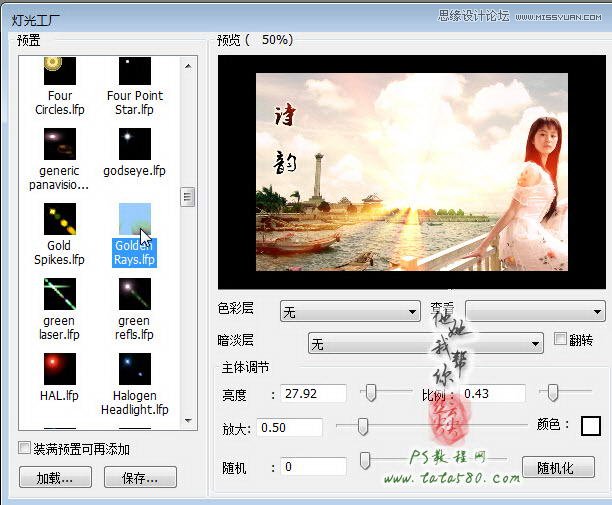Screen dimensions: 612x505
Task: Click the 'HAL.lfp' label text
Action: [x=59, y=396]
